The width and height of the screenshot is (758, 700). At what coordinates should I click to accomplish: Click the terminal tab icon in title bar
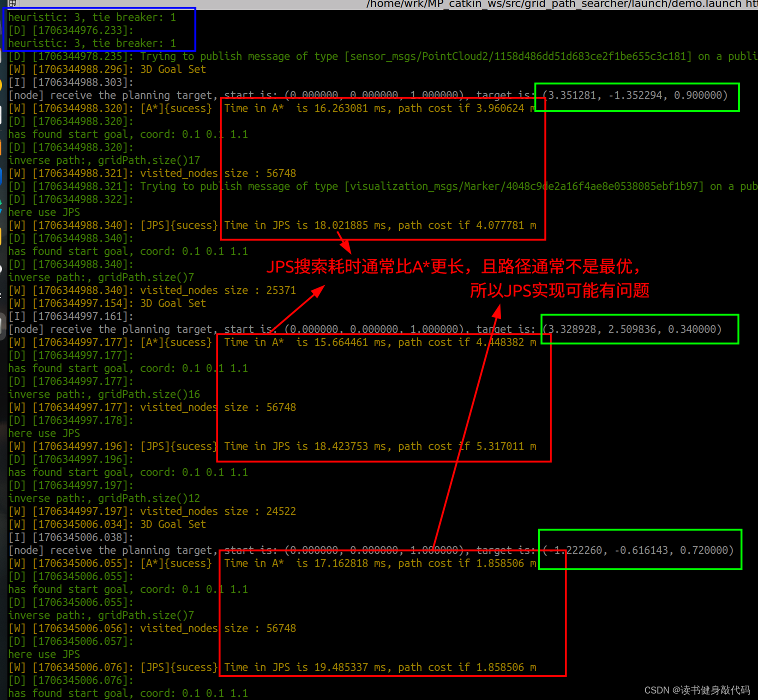(x=12, y=3)
